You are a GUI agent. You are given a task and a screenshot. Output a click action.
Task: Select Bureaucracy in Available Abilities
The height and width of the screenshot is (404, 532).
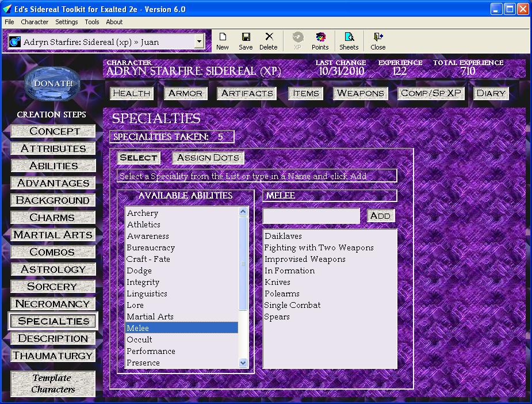(182, 248)
